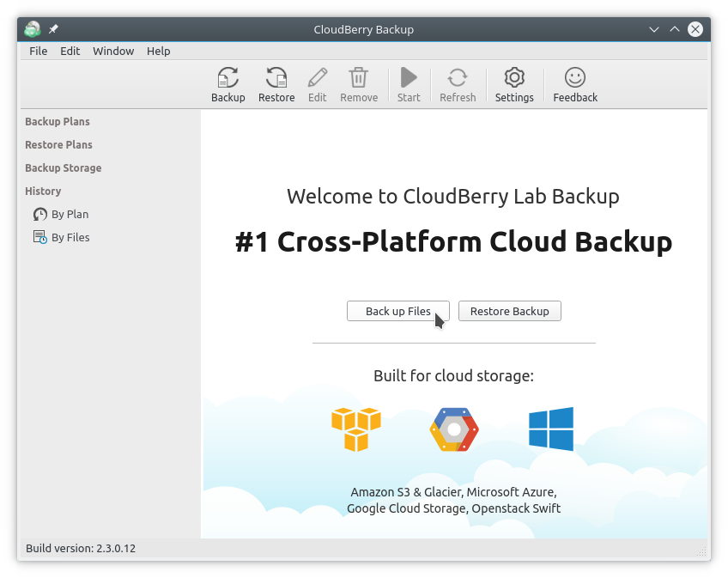Image resolution: width=728 pixels, height=578 pixels.
Task: Click the pin icon in title bar
Action: [53, 29]
